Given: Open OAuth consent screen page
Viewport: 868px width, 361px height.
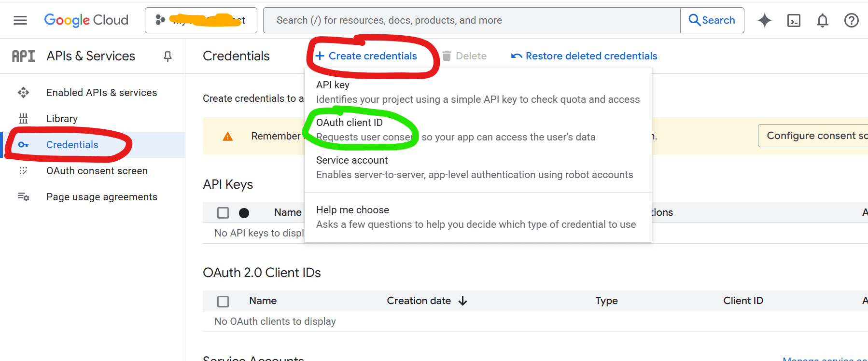Looking at the screenshot, I should (97, 171).
